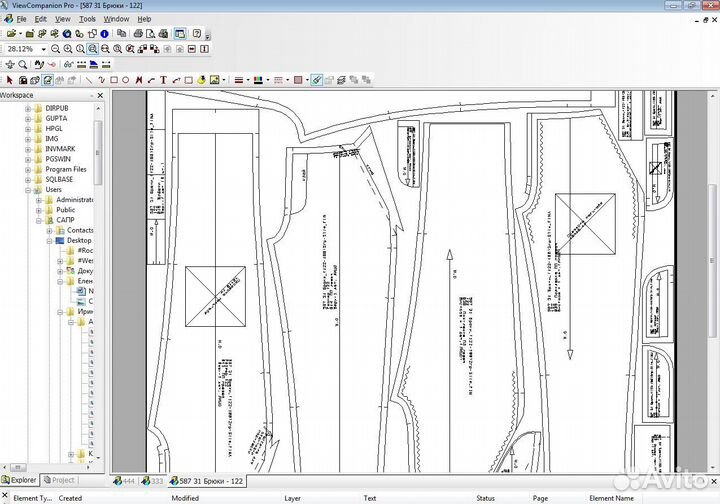Open the fill color swatch picker
Viewport: 720px width, 504px height.
[x=298, y=80]
